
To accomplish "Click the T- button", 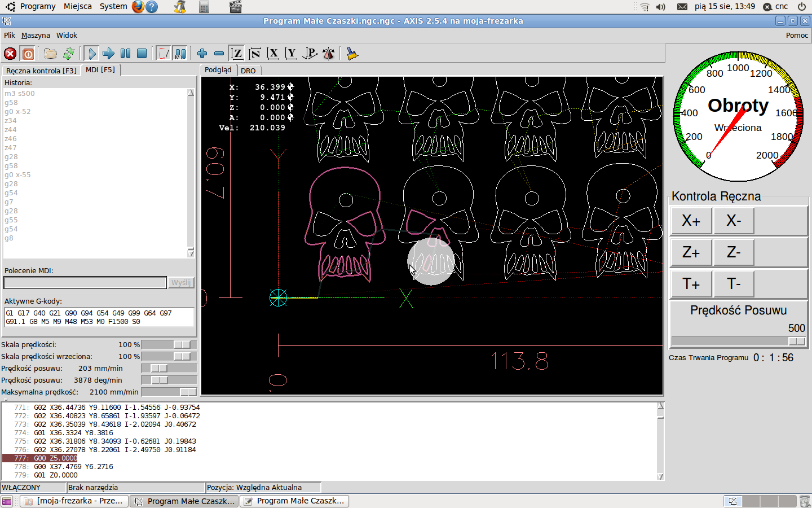I will click(x=734, y=284).
